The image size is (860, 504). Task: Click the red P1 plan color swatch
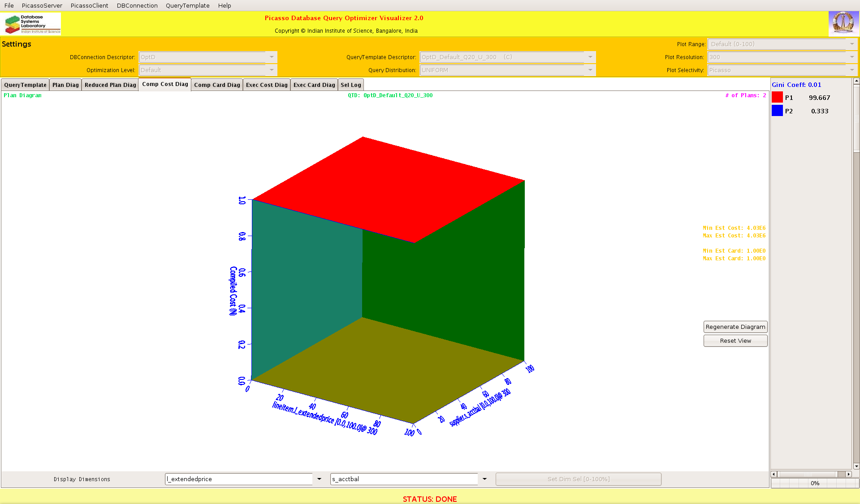coord(777,98)
